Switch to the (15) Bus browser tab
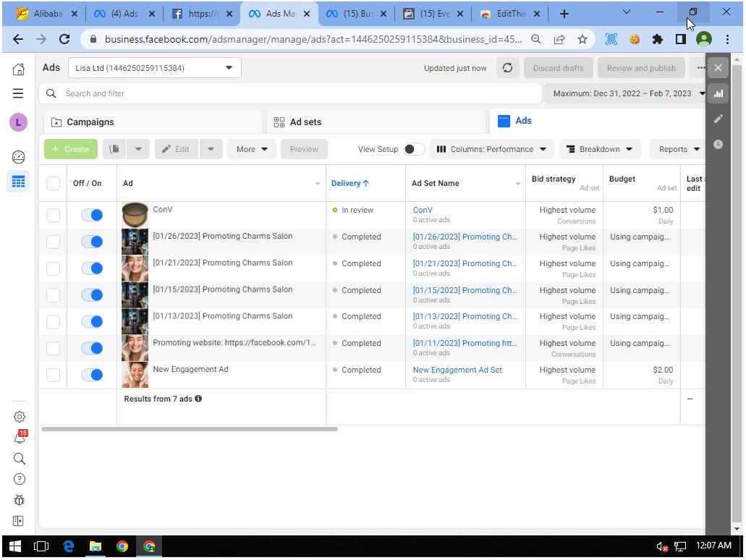The image size is (746, 560). pos(356,14)
